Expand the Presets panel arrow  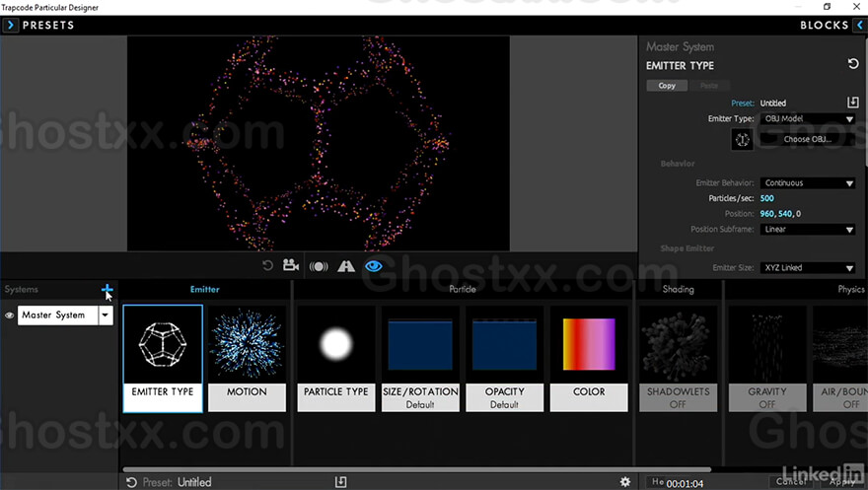point(11,25)
